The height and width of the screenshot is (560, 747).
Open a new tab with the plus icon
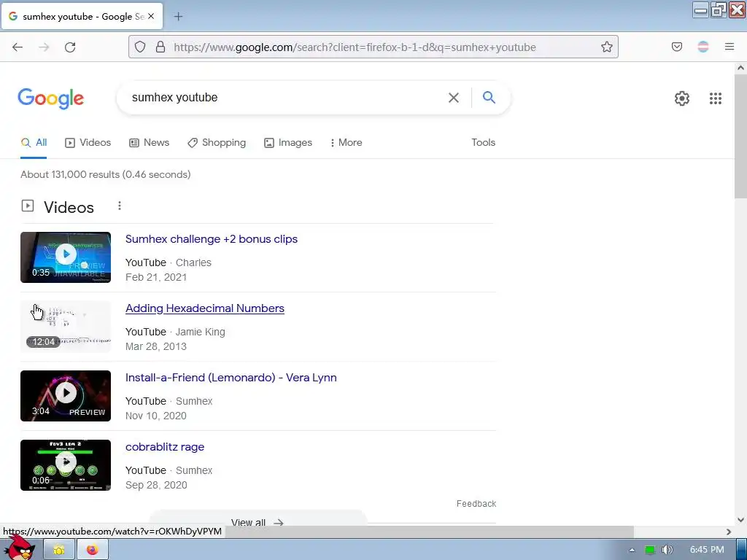pyautogui.click(x=178, y=17)
